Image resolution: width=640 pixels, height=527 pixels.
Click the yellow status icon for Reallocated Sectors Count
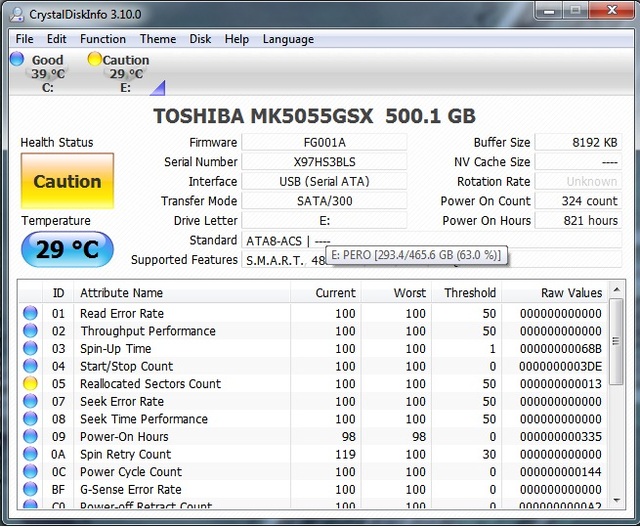click(30, 383)
